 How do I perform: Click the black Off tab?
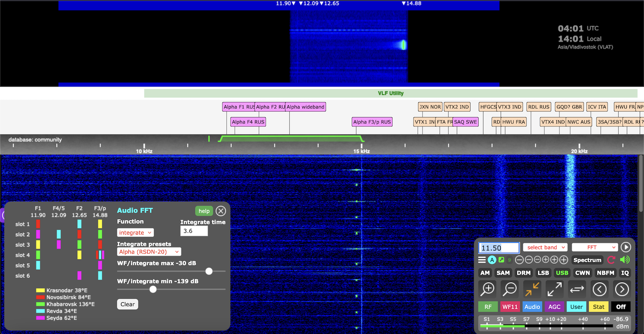pos(621,307)
